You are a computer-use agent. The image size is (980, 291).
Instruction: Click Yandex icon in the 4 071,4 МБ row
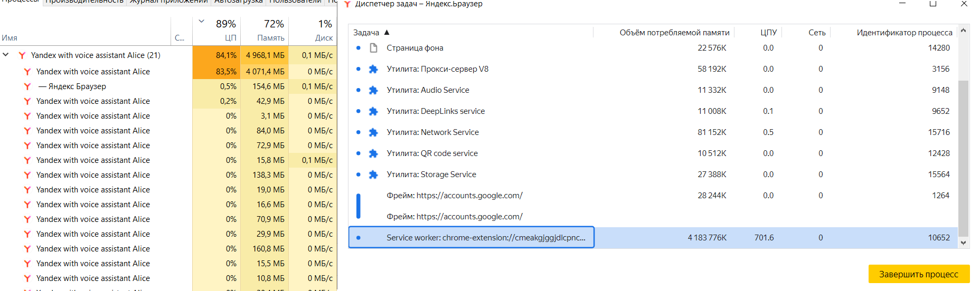point(27,72)
